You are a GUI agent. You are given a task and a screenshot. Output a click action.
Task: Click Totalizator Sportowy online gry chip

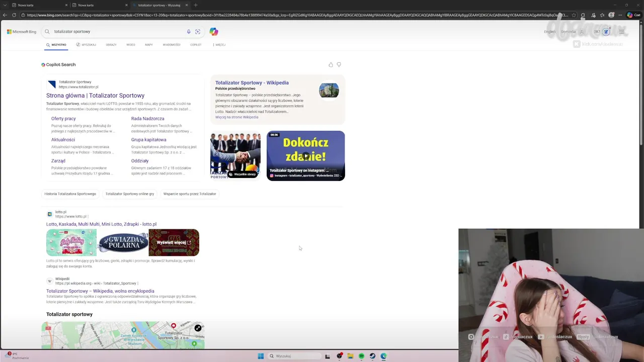coord(130,194)
